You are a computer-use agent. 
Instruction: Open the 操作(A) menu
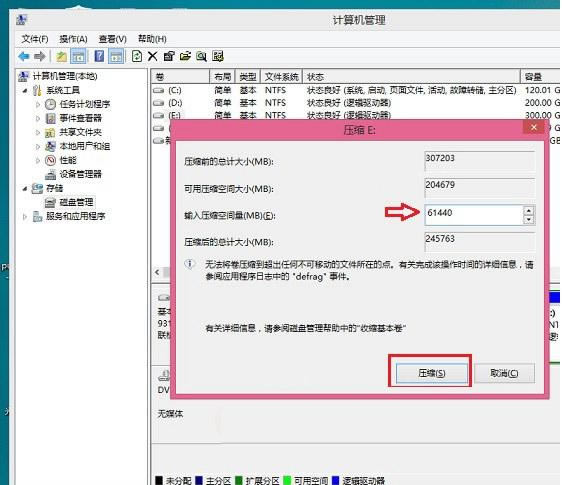pyautogui.click(x=73, y=39)
